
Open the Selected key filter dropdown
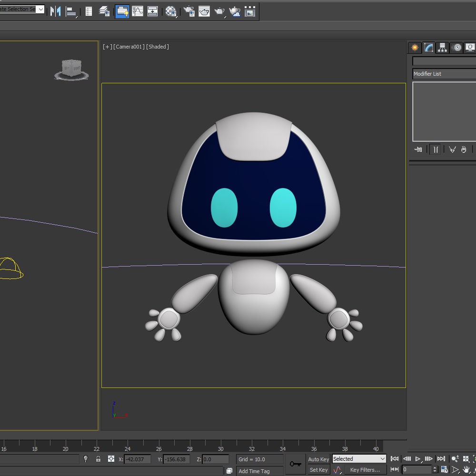point(359,459)
